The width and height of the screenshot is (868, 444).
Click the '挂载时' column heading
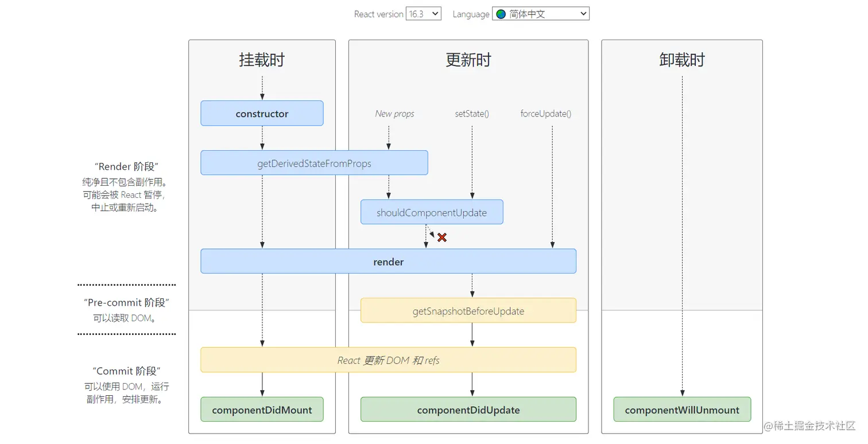(262, 60)
